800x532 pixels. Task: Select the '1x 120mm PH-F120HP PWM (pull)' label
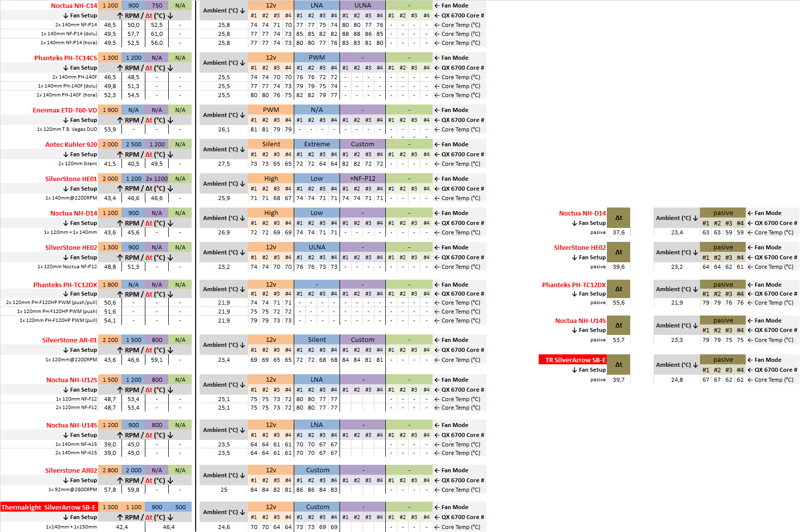click(x=58, y=320)
